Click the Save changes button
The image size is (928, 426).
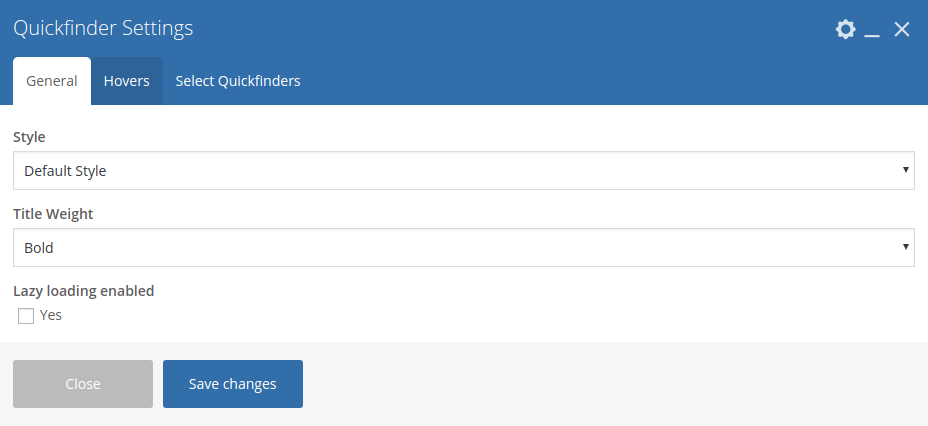233,384
